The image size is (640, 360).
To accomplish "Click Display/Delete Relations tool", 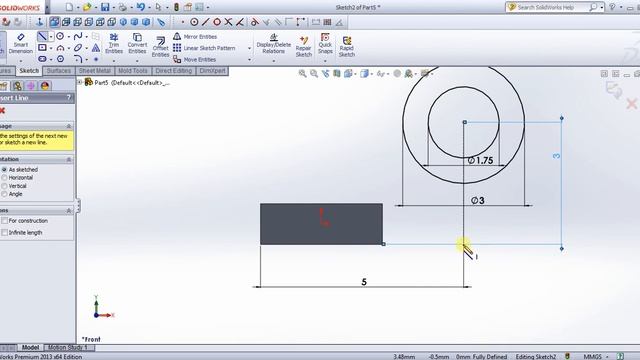I will point(273,43).
